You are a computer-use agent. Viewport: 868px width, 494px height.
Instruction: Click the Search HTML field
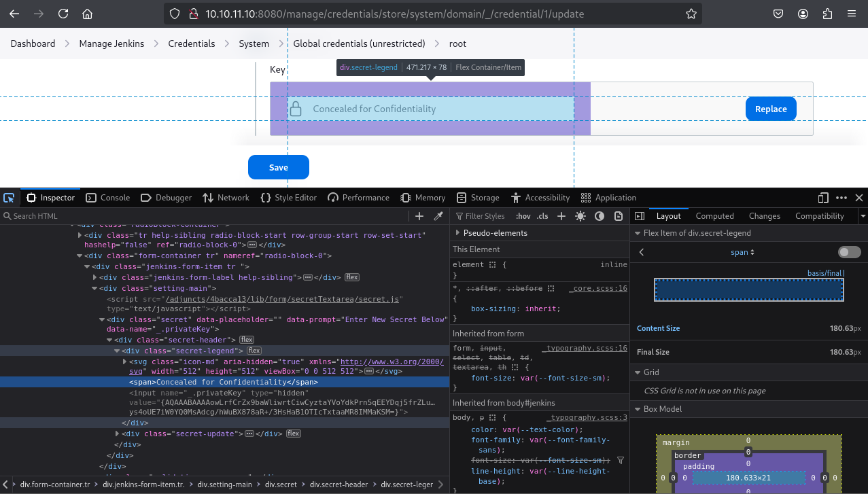point(204,216)
